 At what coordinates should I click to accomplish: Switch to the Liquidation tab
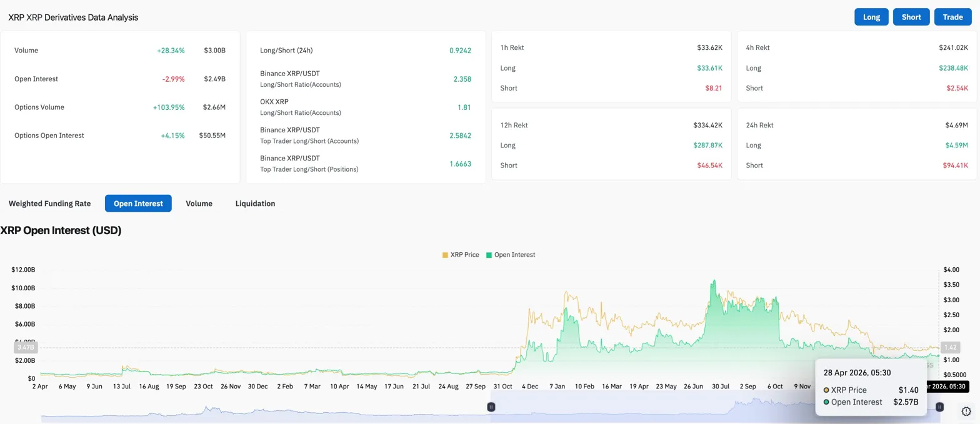(x=255, y=204)
